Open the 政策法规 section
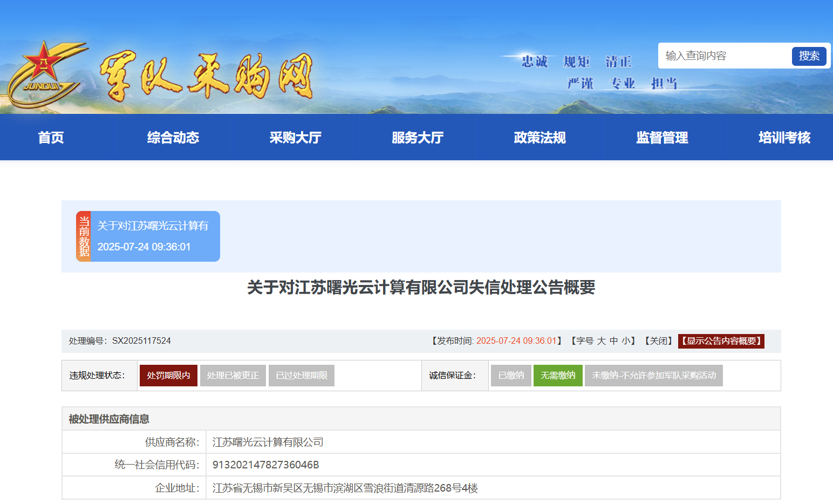The image size is (833, 504). coord(540,138)
